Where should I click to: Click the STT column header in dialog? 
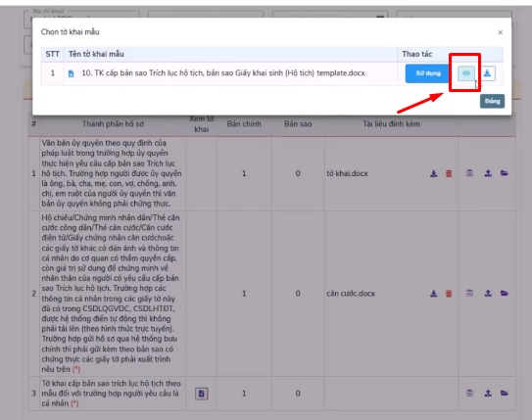point(52,54)
